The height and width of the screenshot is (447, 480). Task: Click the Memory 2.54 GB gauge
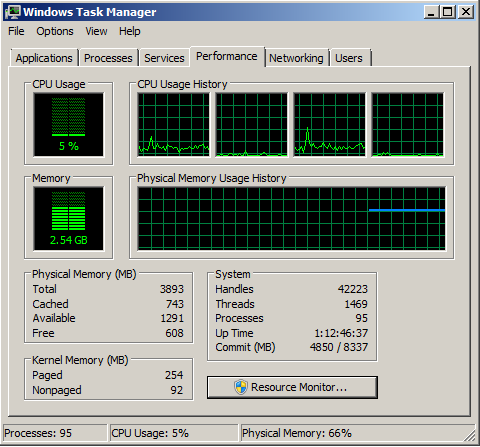(x=68, y=219)
